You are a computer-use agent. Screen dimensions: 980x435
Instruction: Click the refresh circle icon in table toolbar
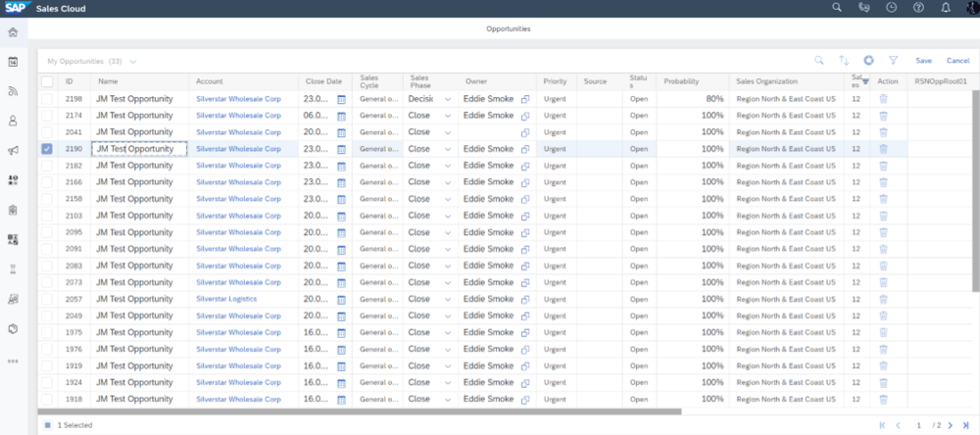click(868, 61)
